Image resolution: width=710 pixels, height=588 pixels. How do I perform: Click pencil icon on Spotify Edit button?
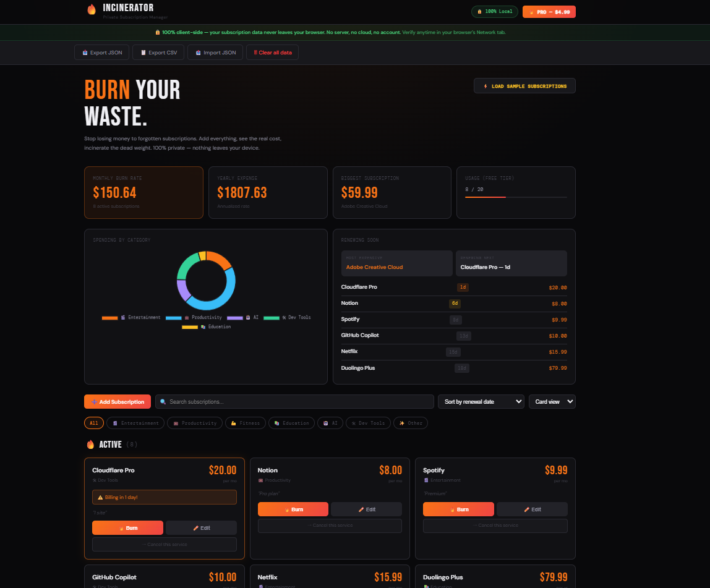pyautogui.click(x=526, y=509)
